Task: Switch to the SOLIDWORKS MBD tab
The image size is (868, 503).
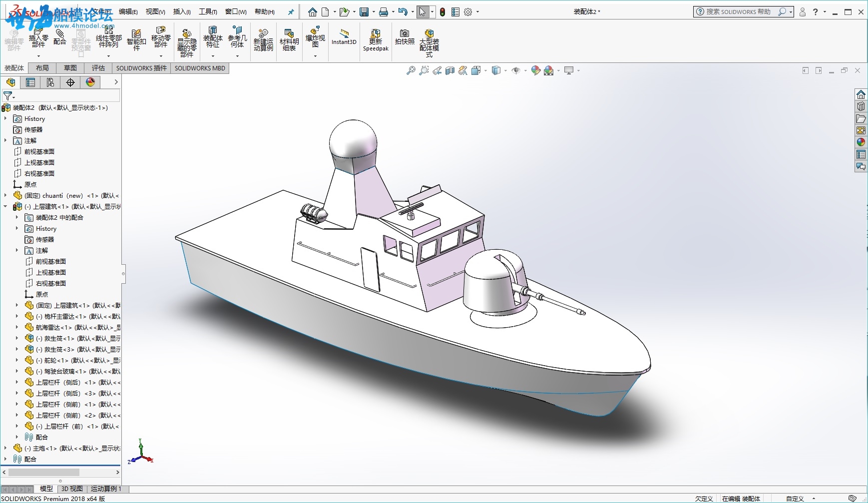Action: pos(200,68)
